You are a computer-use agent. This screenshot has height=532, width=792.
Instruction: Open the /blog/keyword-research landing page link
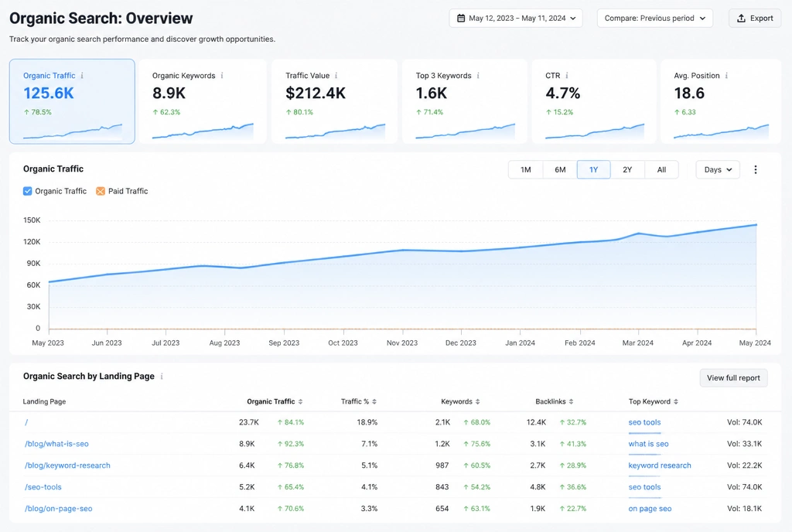click(x=67, y=465)
